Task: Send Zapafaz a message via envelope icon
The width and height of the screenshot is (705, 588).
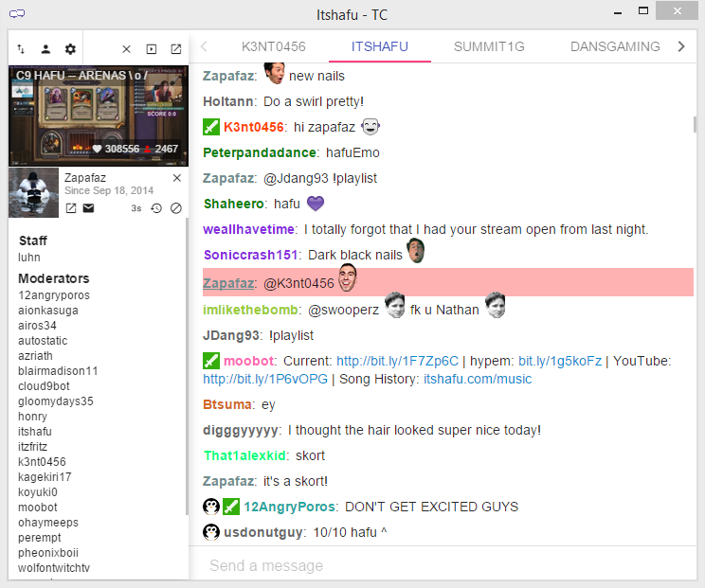Action: tap(88, 208)
